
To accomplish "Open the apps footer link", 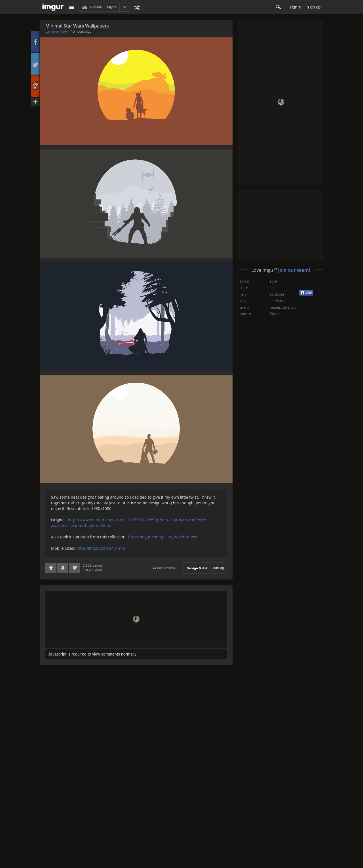I will 273,281.
